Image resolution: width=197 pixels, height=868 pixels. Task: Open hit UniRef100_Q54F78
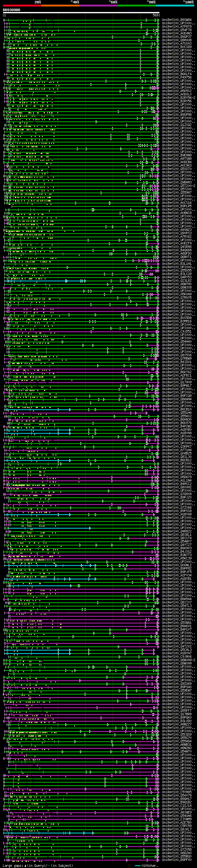pyautogui.click(x=176, y=30)
